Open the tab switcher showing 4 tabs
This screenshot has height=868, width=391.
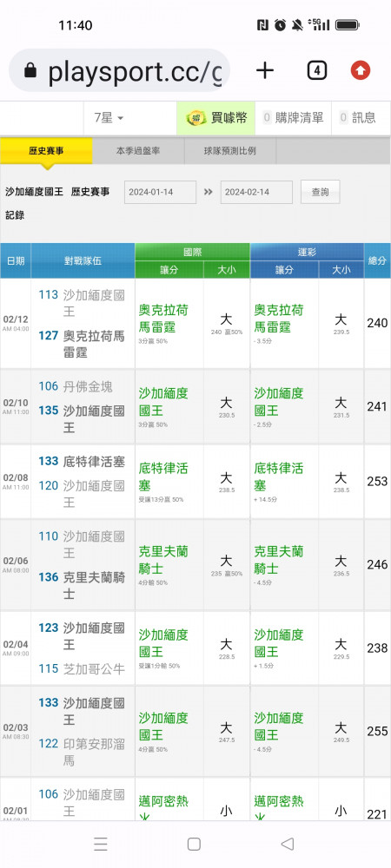pos(316,70)
